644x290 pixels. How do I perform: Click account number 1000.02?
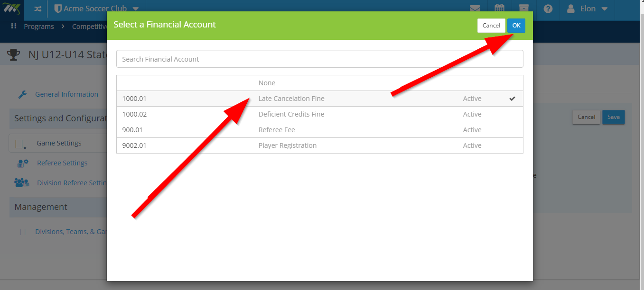134,114
